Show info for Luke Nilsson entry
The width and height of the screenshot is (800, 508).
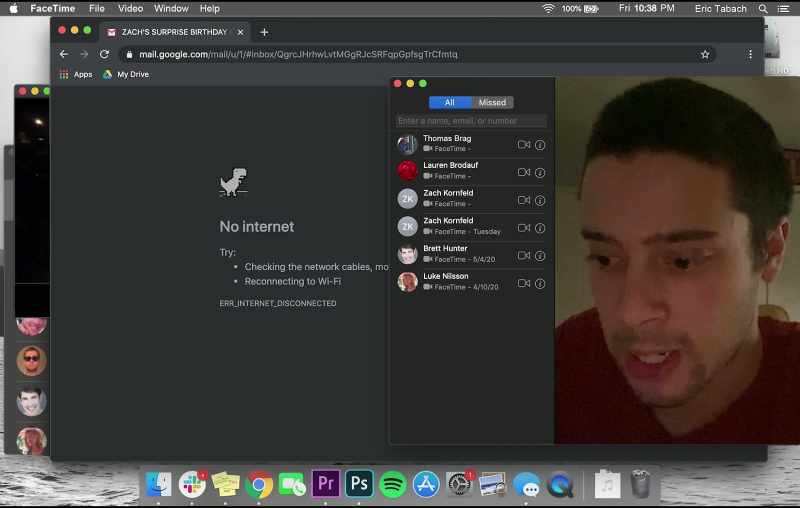pos(540,284)
